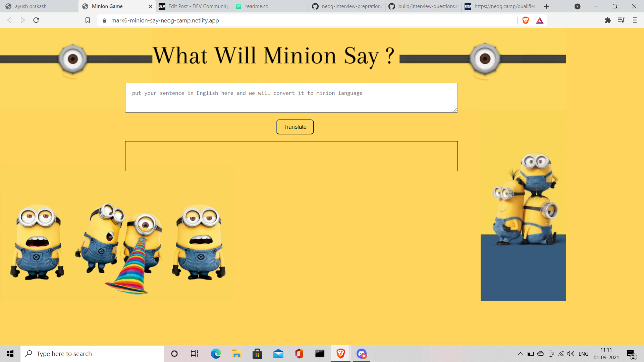644x362 pixels.
Task: Open the Brave Rewards triangle icon
Action: coord(539,20)
